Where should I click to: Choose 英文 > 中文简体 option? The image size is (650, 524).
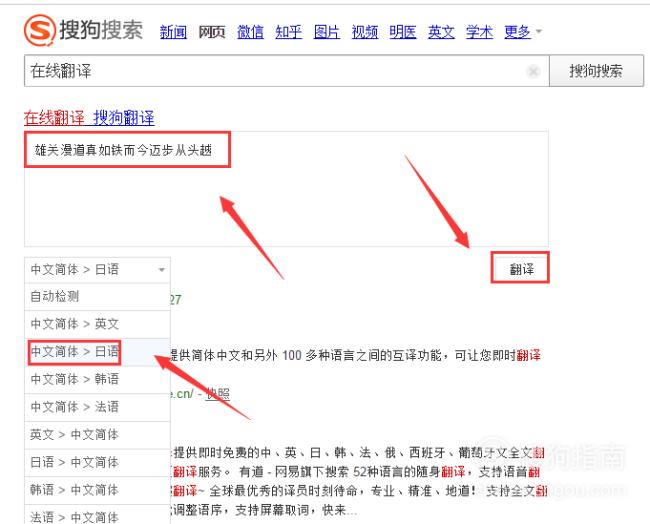pos(97,435)
